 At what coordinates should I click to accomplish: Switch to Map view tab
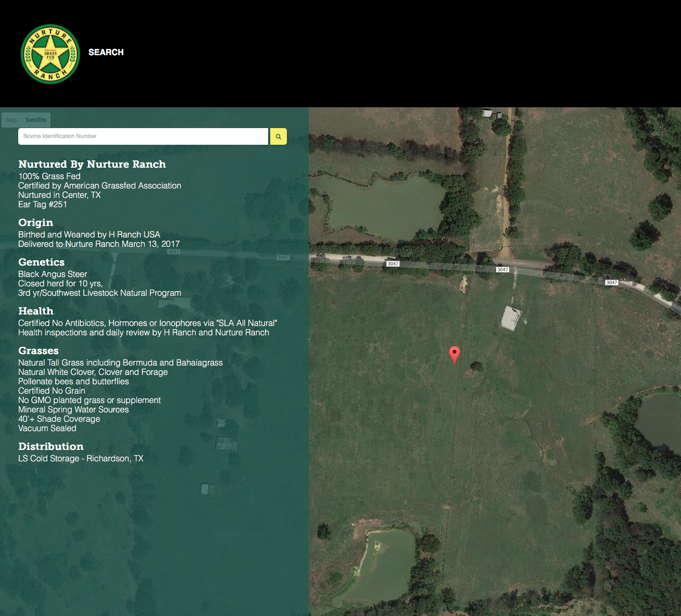[11, 120]
